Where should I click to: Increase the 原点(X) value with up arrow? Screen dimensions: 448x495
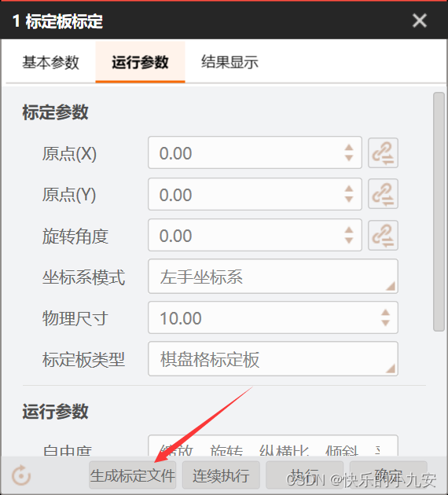(349, 148)
